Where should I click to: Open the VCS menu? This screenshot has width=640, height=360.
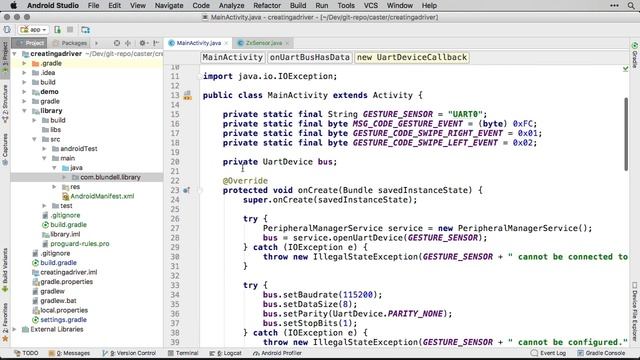371,5
